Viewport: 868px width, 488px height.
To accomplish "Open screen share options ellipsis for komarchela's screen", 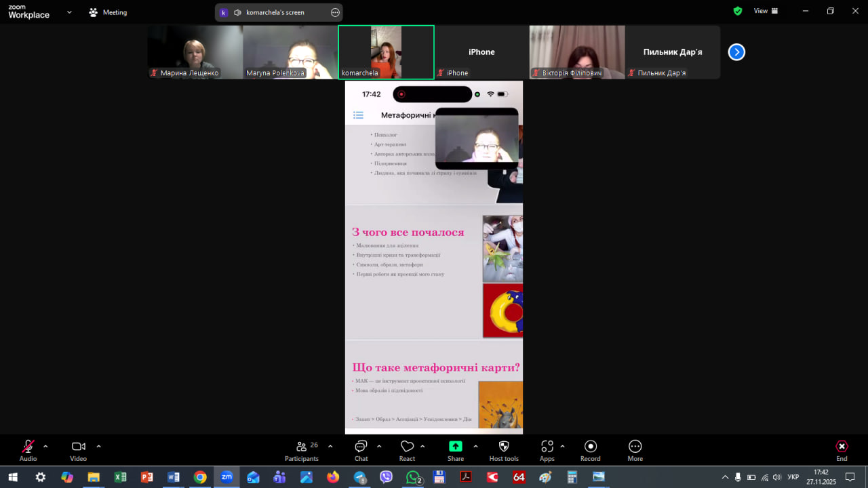I will [x=335, y=12].
